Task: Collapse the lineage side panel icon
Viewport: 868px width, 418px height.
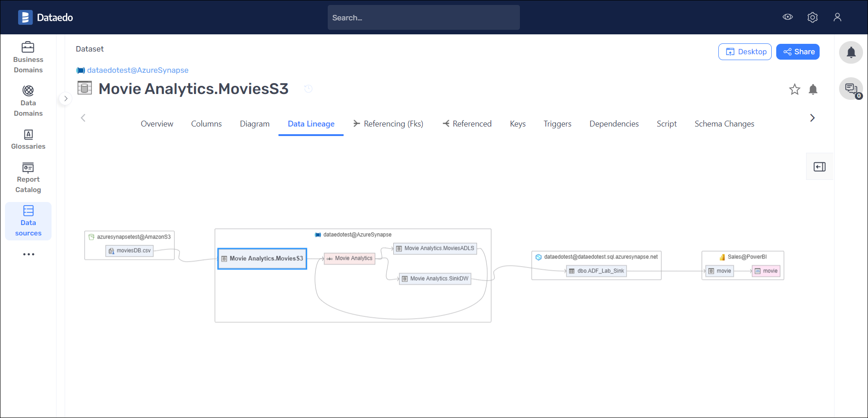Action: 820,167
